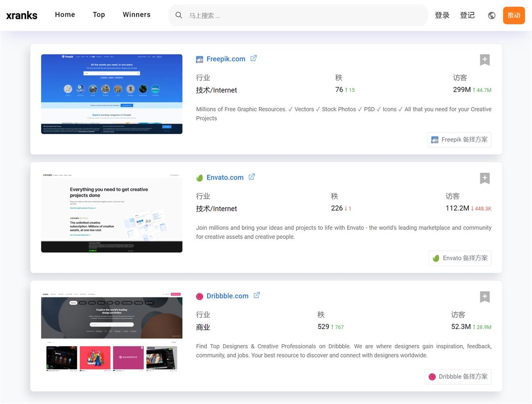
Task: Open Dribbble via its external link icon
Action: click(257, 294)
